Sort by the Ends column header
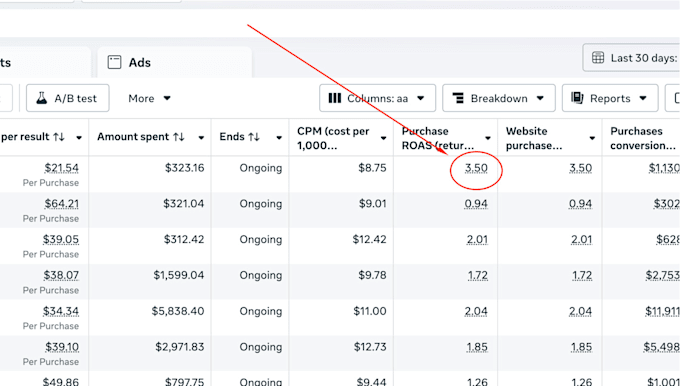The width and height of the screenshot is (680, 386). point(239,137)
